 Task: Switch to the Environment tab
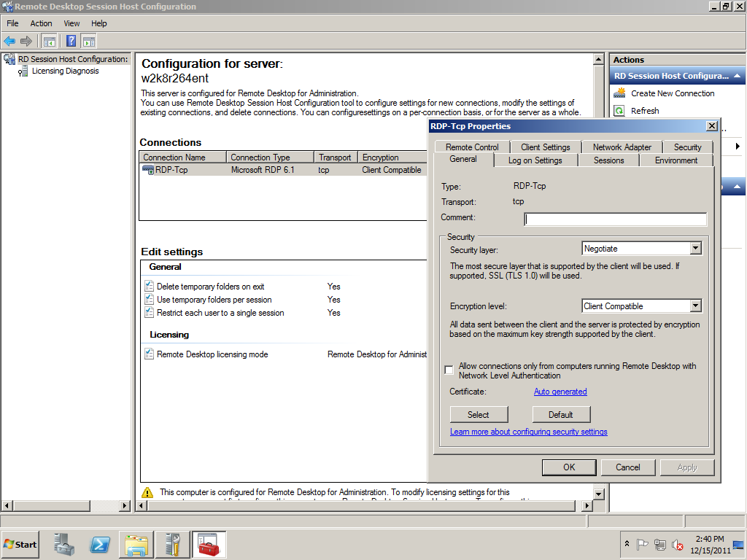pyautogui.click(x=676, y=160)
